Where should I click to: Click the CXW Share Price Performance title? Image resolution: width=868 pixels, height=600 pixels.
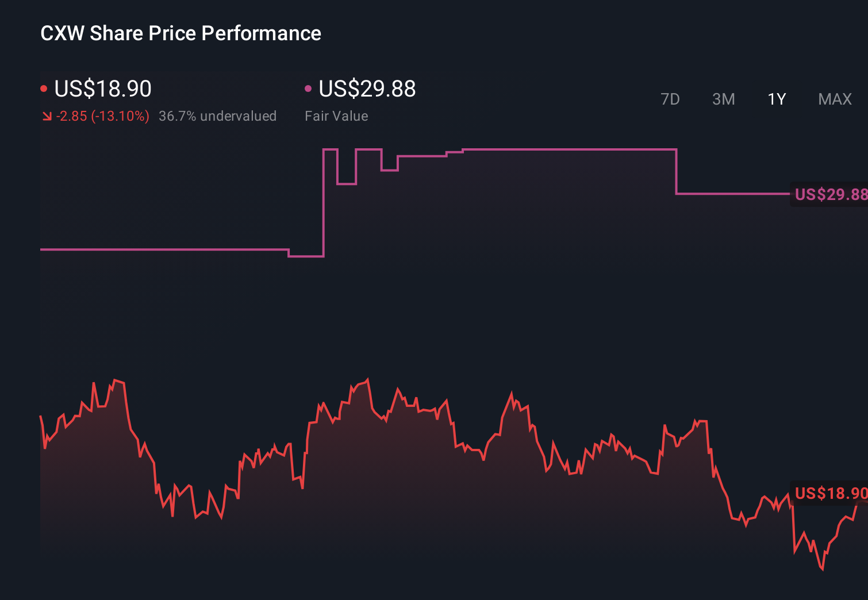coord(180,33)
